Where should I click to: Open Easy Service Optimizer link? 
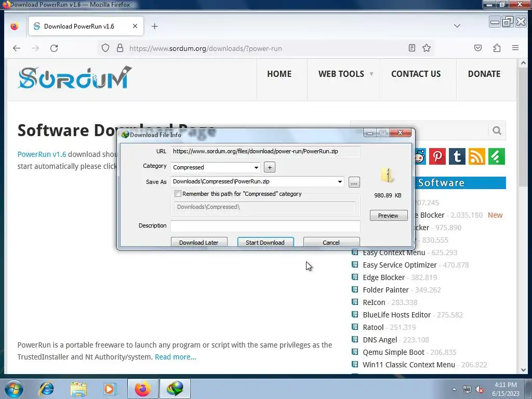400,265
